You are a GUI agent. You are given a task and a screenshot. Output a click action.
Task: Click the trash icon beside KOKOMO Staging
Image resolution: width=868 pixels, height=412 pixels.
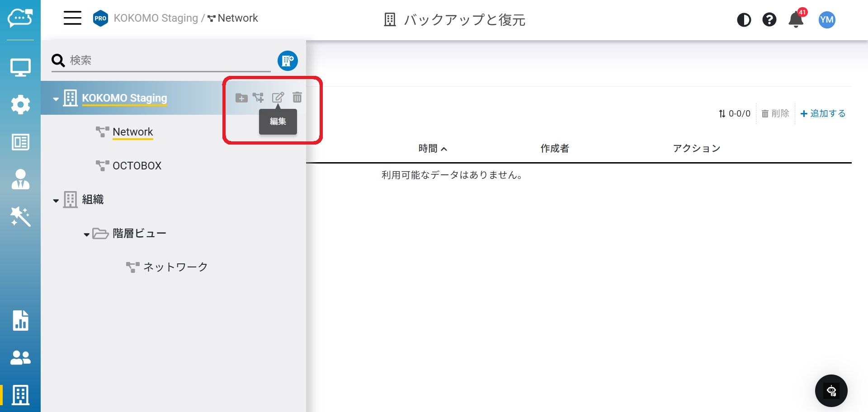(x=297, y=98)
